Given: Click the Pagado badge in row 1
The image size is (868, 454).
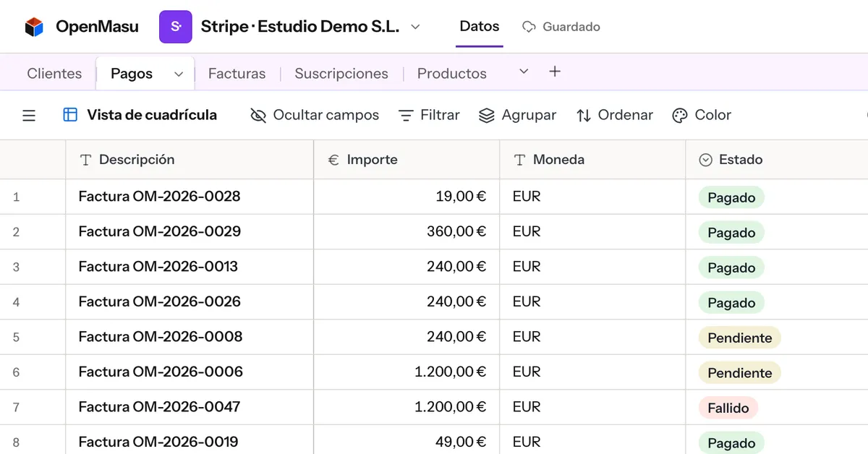Looking at the screenshot, I should (731, 197).
